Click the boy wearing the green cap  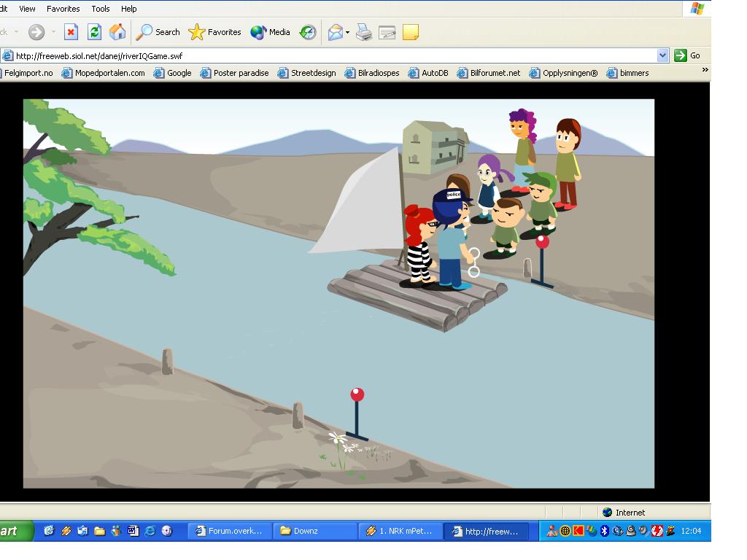tap(539, 205)
